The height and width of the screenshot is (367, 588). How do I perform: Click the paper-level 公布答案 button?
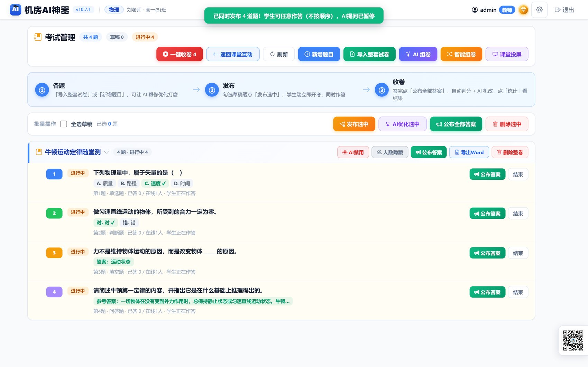[429, 152]
